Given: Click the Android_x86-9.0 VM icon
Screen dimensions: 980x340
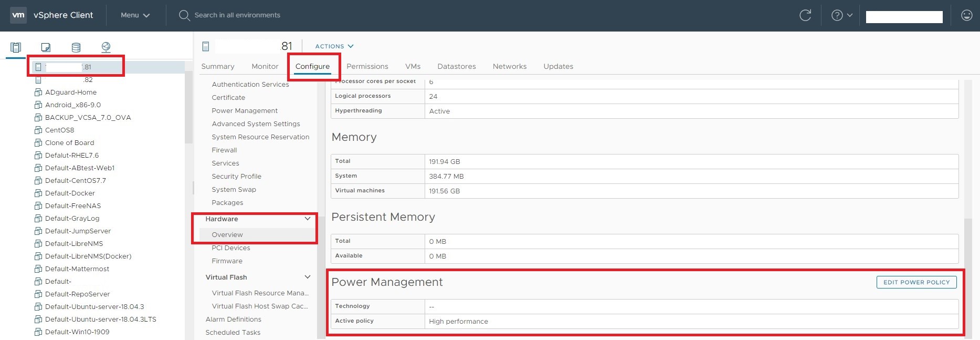Looking at the screenshot, I should click(38, 105).
